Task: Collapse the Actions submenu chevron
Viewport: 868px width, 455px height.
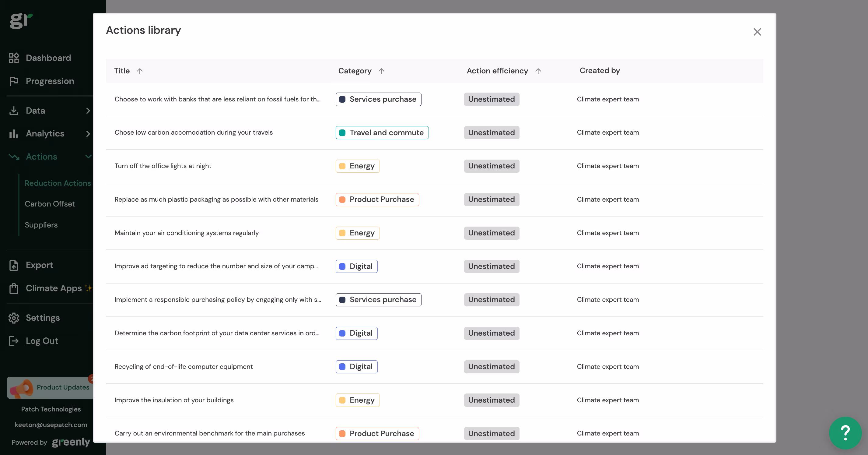Action: pos(88,157)
